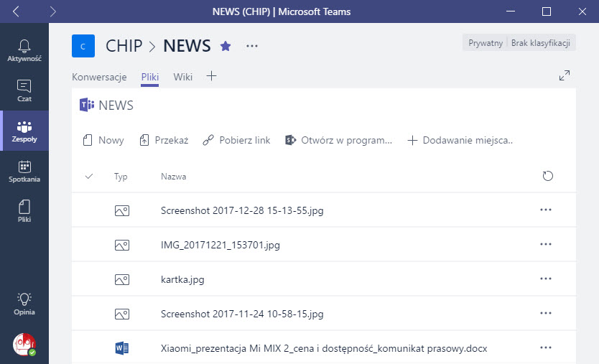Image resolution: width=599 pixels, height=364 pixels.
Task: Click the Teams logo next to NEWS
Action: pyautogui.click(x=87, y=105)
